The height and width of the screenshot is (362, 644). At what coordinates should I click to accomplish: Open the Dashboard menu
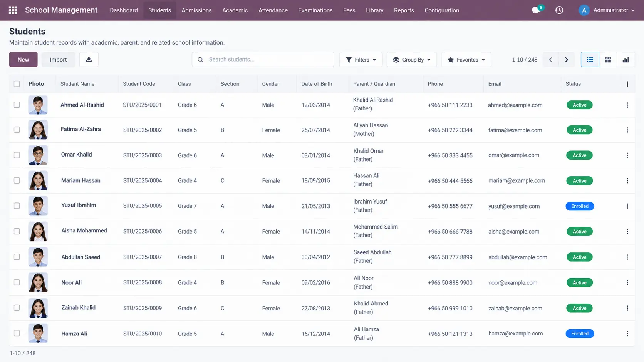coord(124,10)
